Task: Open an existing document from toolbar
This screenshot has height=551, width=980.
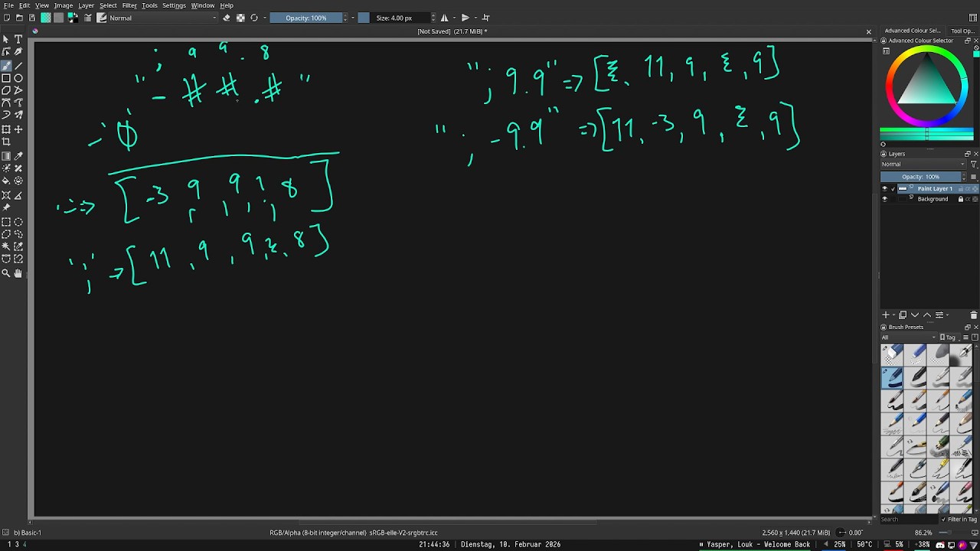Action: [x=19, y=18]
